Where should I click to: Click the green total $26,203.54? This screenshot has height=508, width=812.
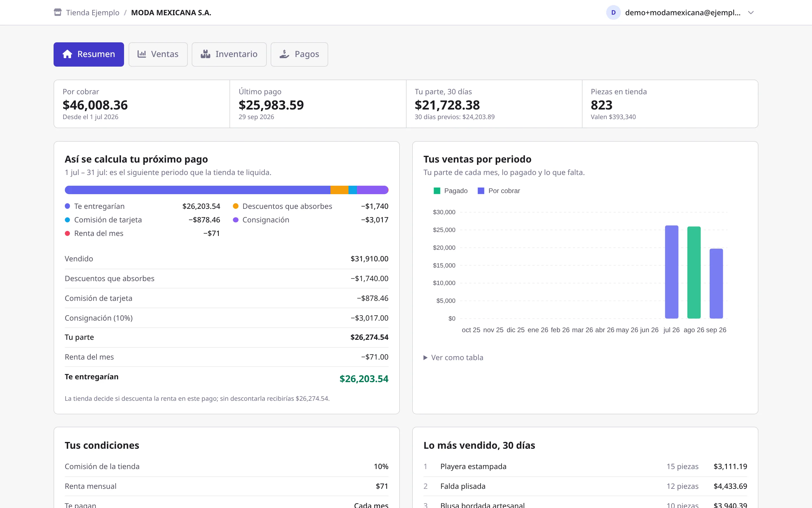coord(364,379)
